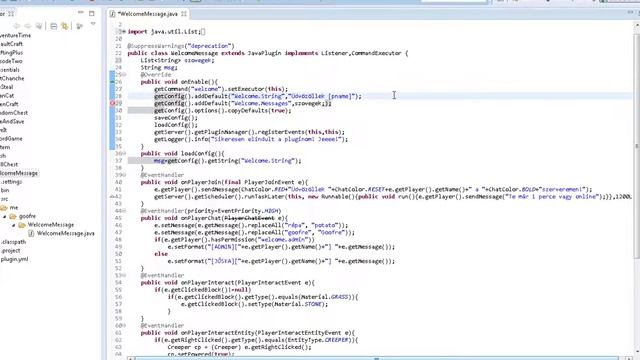Click the error marker on line 29
Viewport: 640px width, 360px height.
click(113, 104)
